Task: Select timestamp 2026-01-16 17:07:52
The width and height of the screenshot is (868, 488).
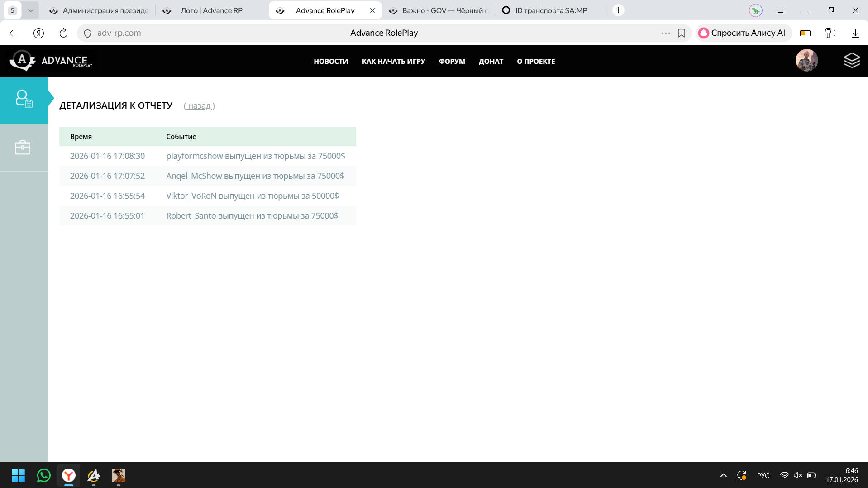Action: [107, 176]
